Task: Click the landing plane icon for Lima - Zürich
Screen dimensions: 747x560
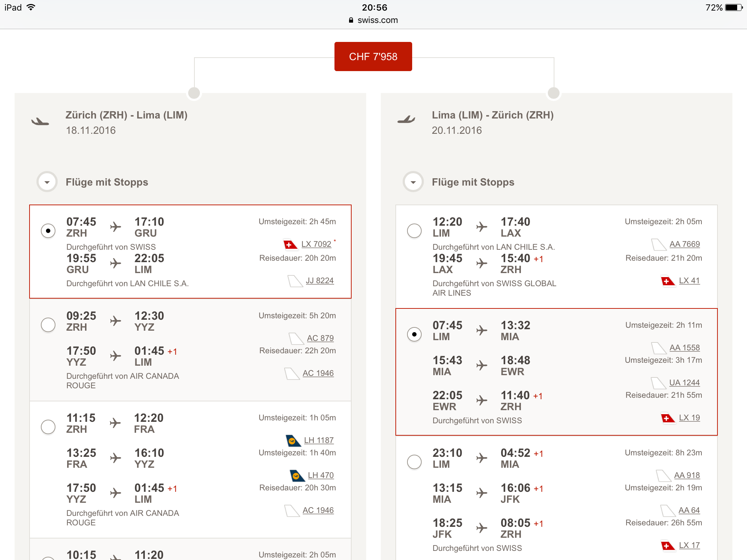Action: pyautogui.click(x=406, y=119)
